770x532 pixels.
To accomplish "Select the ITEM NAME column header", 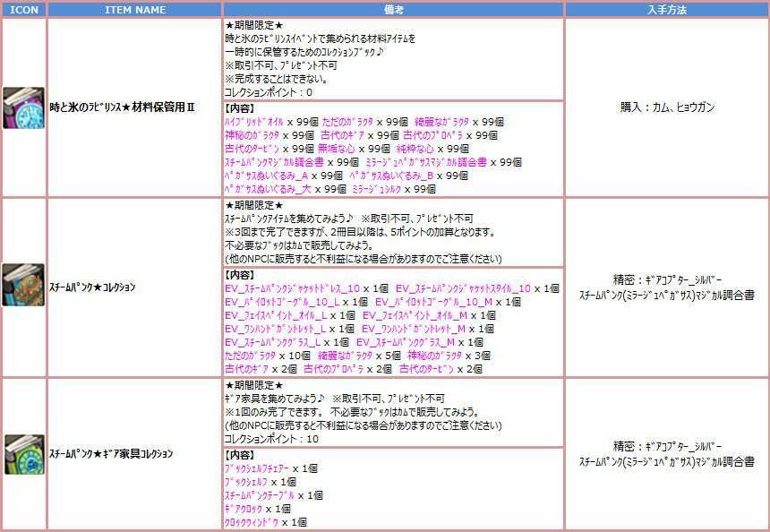I will [134, 9].
